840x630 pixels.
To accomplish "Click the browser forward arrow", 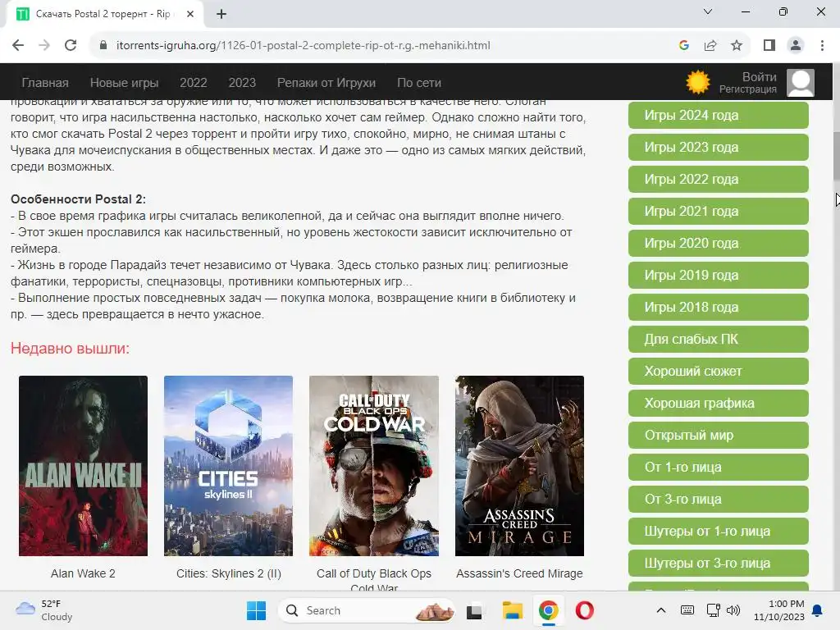I will click(44, 46).
